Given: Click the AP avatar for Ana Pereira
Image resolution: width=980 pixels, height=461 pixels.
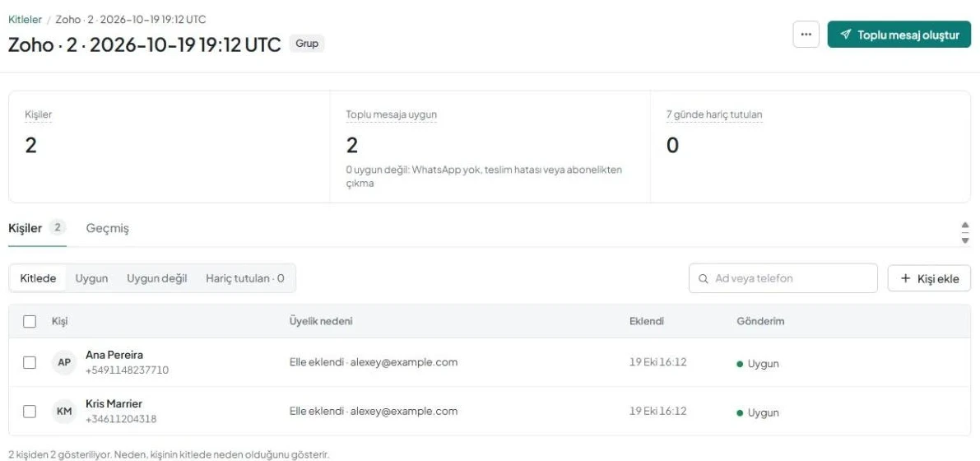Looking at the screenshot, I should click(x=64, y=362).
